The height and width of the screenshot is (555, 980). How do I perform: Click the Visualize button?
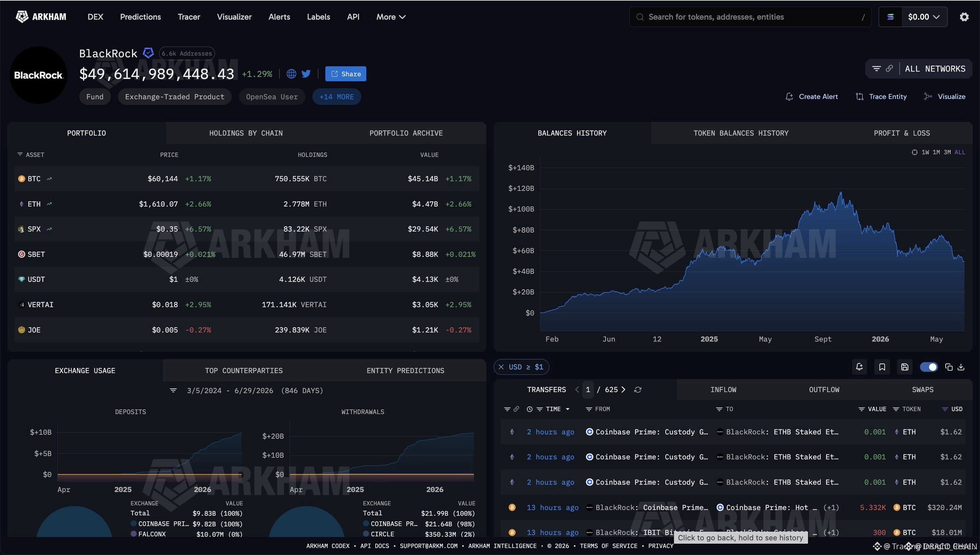945,97
